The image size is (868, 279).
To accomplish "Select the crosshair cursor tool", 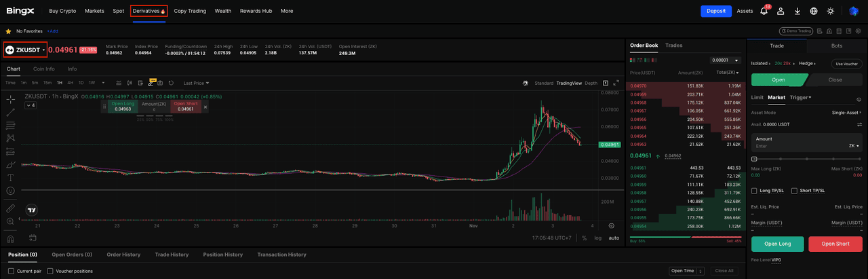I will tap(11, 99).
